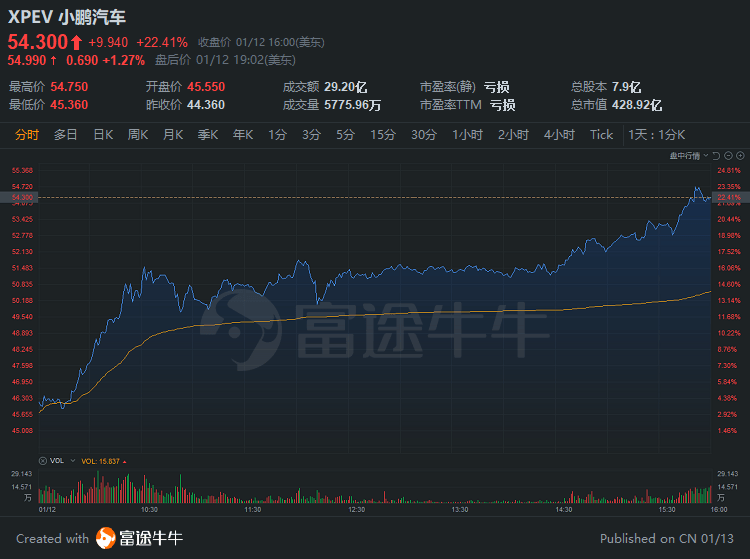Click the 昨收价 value 44.360

click(206, 105)
